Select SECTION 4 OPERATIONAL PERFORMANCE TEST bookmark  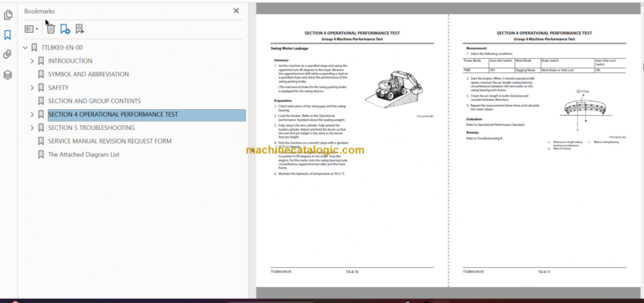(x=147, y=115)
